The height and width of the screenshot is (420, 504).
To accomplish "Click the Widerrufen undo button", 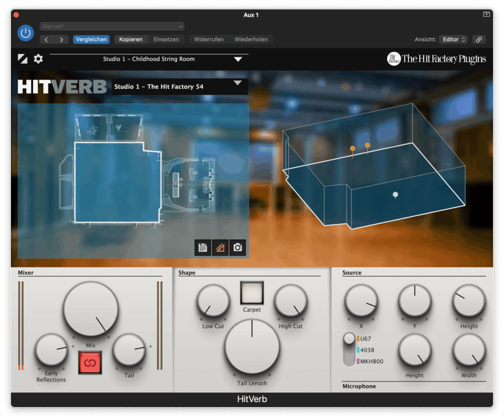I will click(x=209, y=39).
